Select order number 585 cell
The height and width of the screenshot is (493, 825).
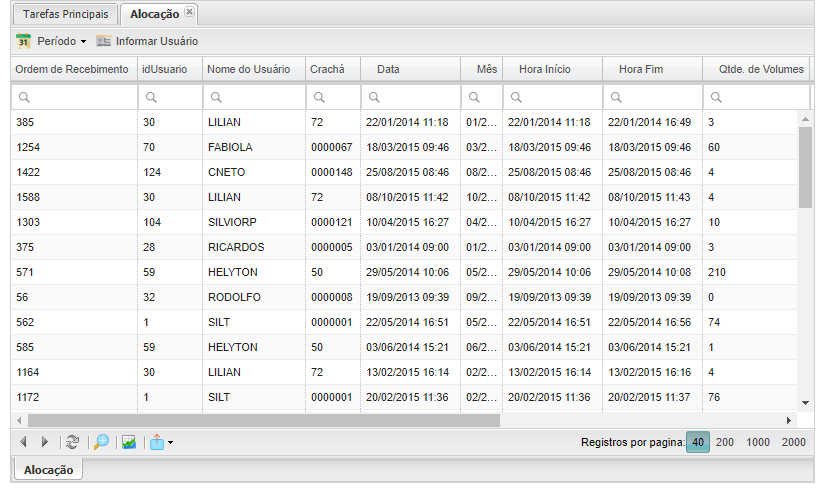tap(74, 347)
